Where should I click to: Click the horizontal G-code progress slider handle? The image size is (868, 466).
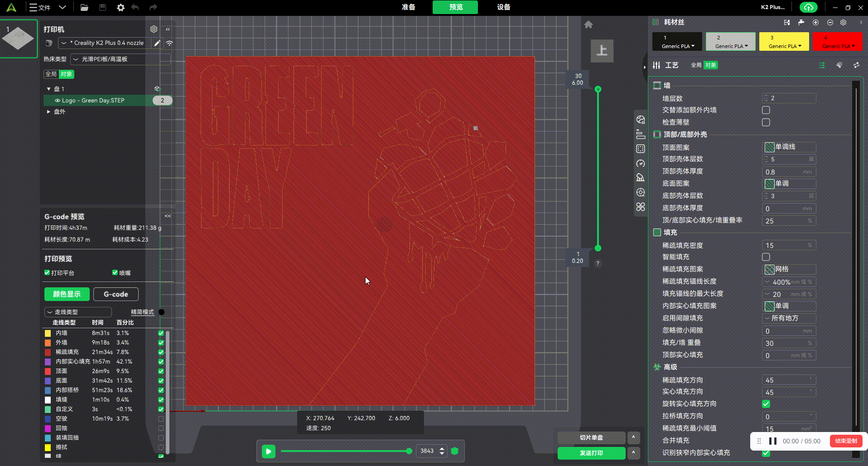coord(409,451)
